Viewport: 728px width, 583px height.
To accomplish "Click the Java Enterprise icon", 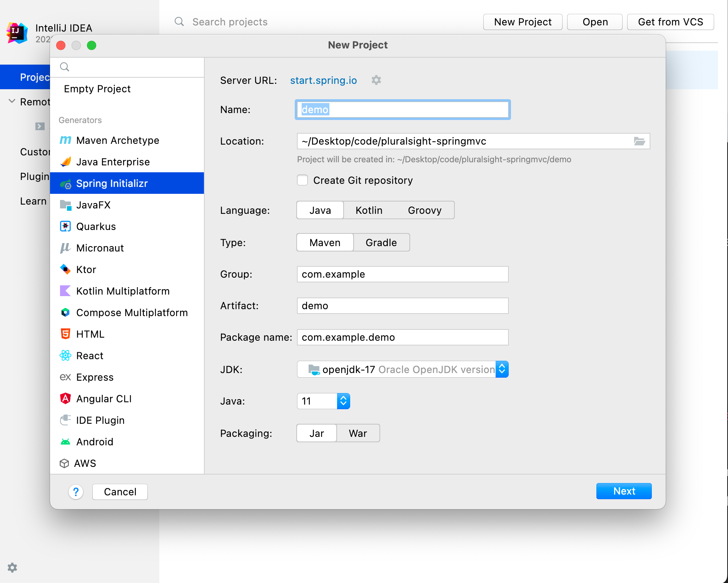I will [x=65, y=162].
